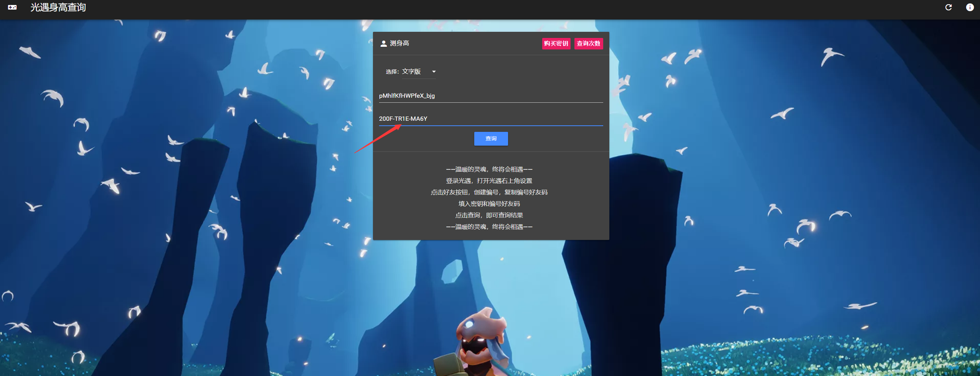Click the refresh icon in the top bar
Screen dimensions: 980x376
pyautogui.click(x=949, y=7)
